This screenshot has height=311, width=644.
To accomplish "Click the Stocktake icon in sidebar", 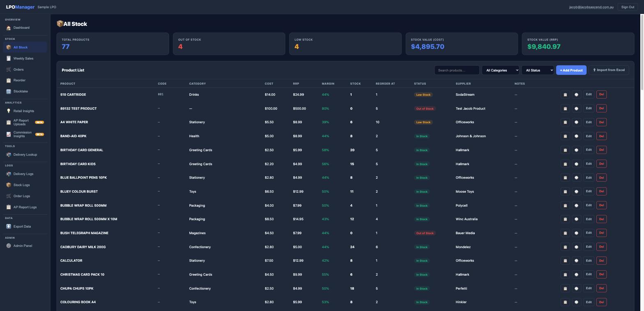I will pos(9,92).
